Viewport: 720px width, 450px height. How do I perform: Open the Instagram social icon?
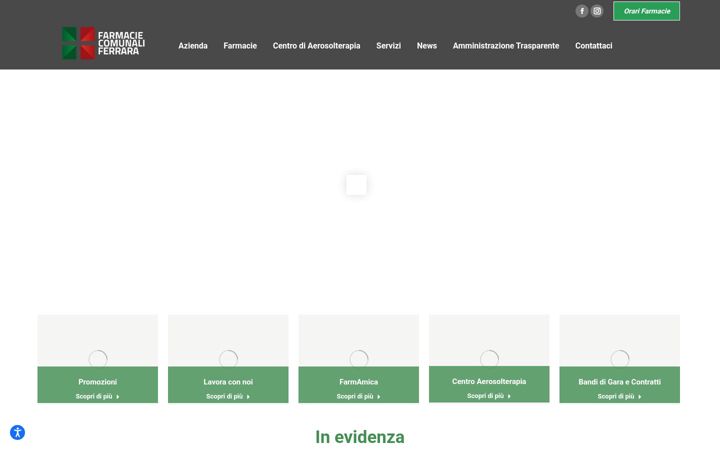coord(596,11)
